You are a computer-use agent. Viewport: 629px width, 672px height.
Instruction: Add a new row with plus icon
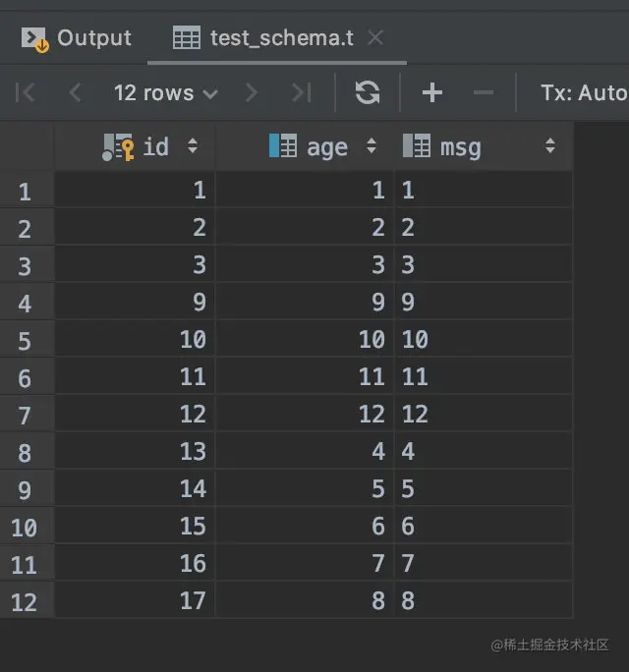coord(431,92)
